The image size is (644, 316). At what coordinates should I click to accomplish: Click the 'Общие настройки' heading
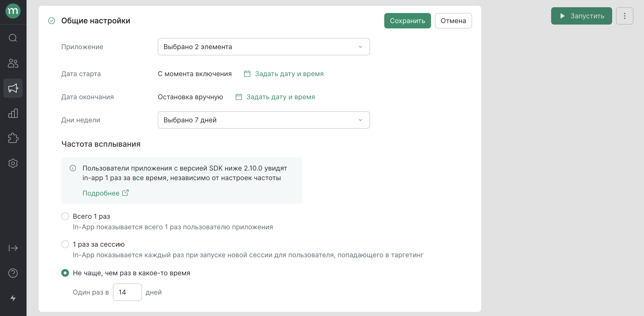[x=96, y=21]
